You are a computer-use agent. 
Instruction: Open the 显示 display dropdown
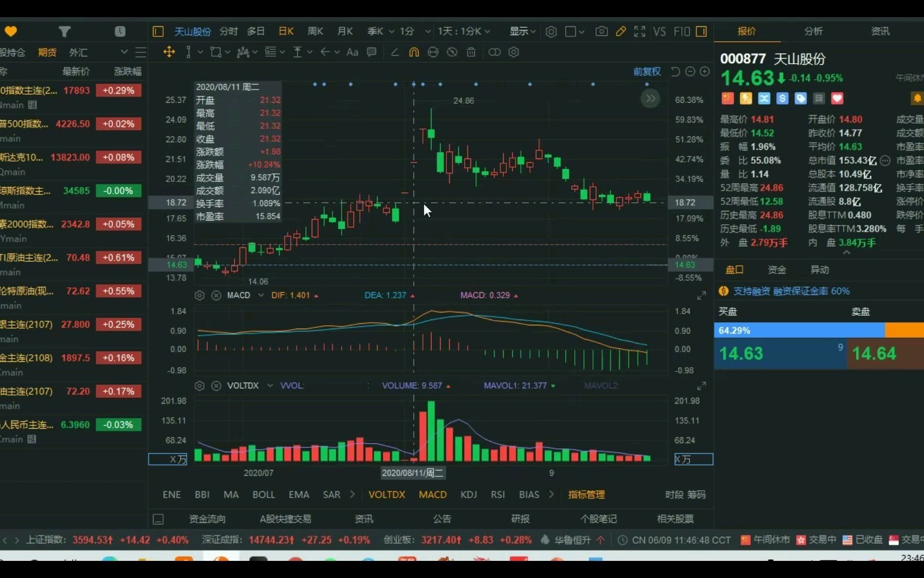522,32
